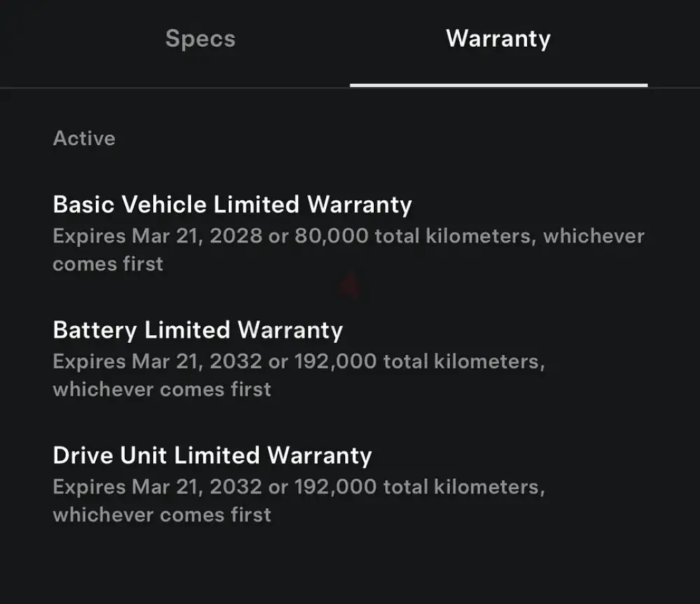Screen dimensions: 700x604
Task: Open the Battery Limited Warranty title
Action: tap(198, 330)
